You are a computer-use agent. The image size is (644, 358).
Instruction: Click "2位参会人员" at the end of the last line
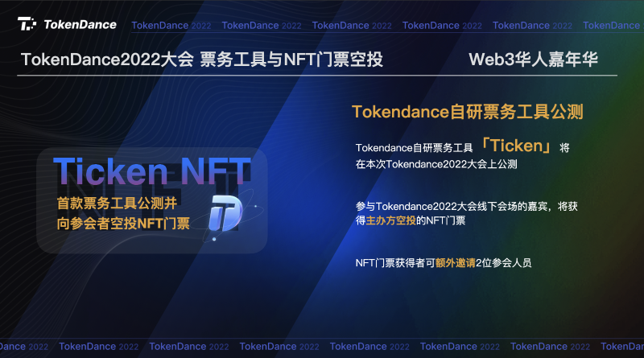504,263
